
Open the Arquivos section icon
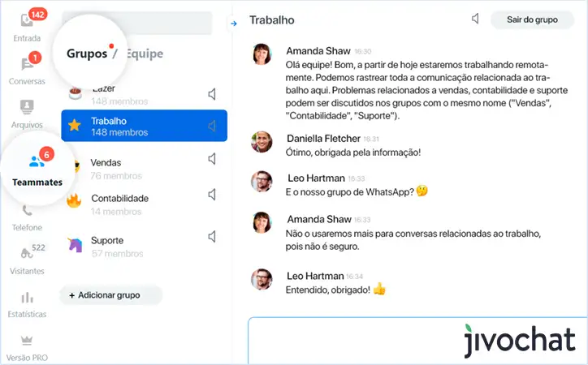click(x=27, y=107)
